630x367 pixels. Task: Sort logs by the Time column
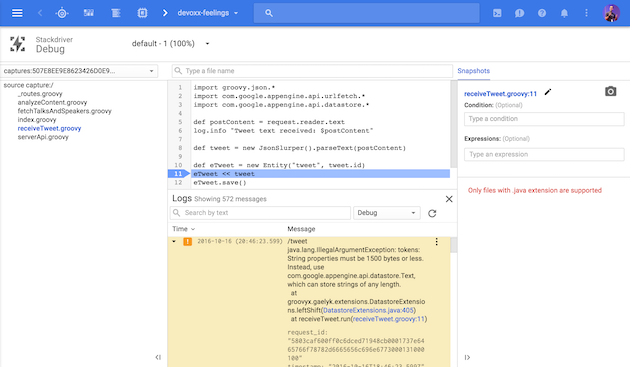click(x=184, y=229)
